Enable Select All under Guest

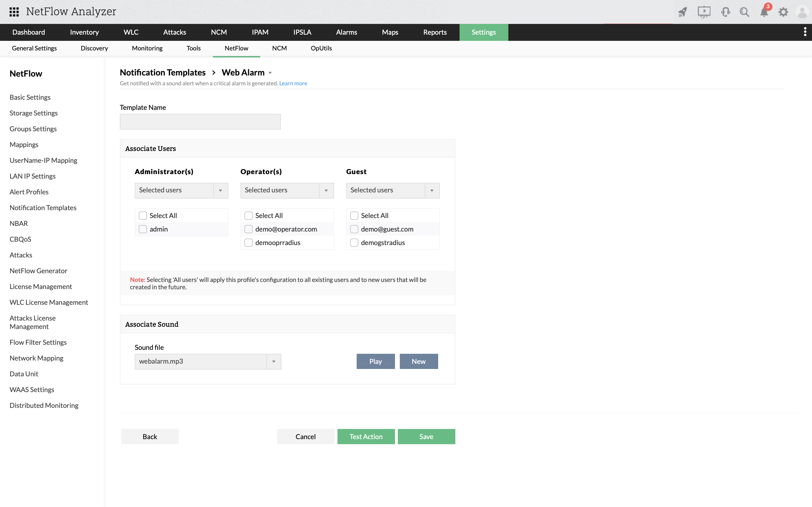(x=354, y=215)
